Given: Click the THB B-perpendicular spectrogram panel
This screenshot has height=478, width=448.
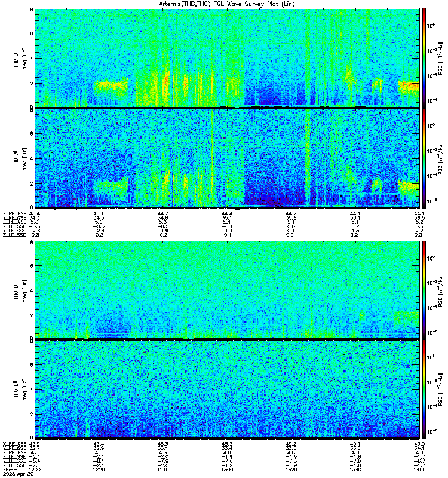Looking at the screenshot, I should coord(227,57).
